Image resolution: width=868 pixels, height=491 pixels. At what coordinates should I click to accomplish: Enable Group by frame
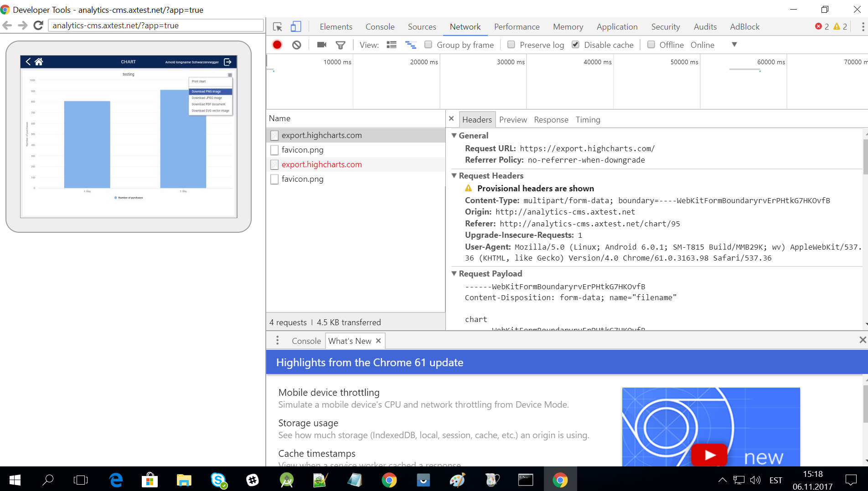click(x=428, y=44)
